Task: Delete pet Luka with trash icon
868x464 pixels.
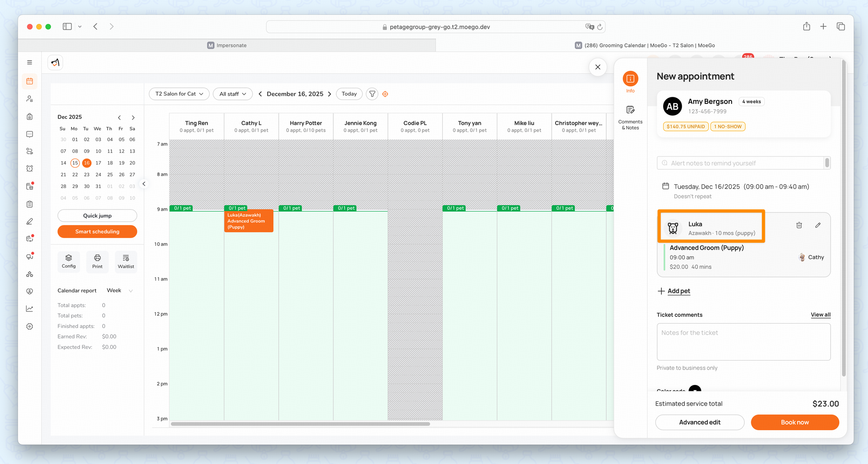Action: pyautogui.click(x=799, y=225)
